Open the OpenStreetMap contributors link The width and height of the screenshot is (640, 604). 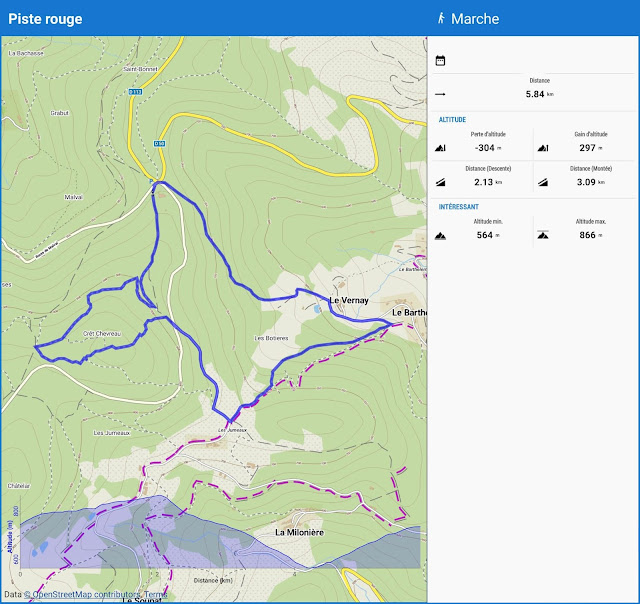(x=82, y=594)
